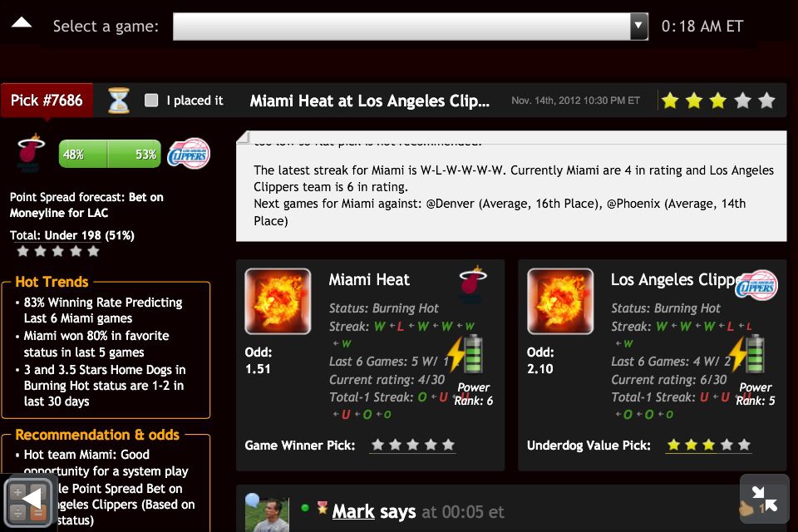Click the Underdog Value Pick star rating

point(708,446)
